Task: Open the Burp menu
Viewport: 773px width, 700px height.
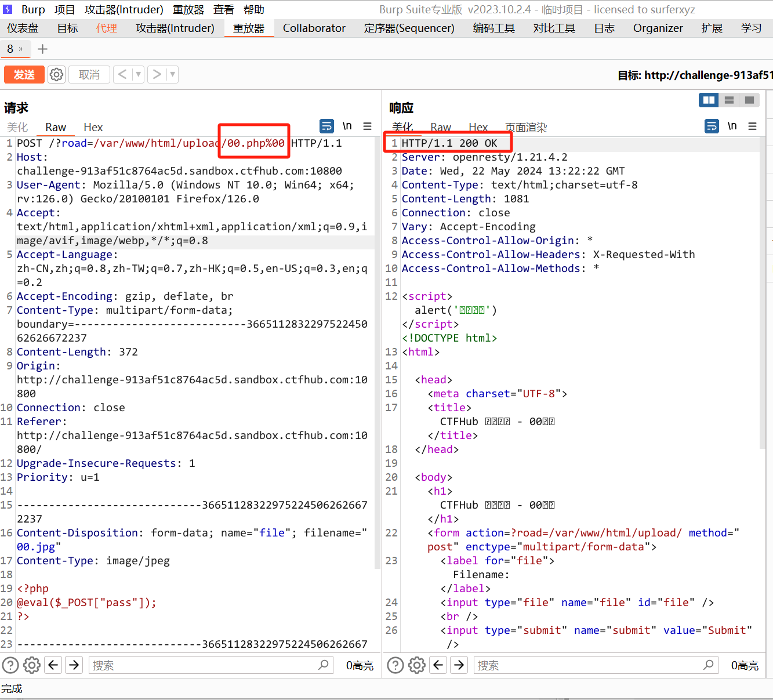Action: 33,10
